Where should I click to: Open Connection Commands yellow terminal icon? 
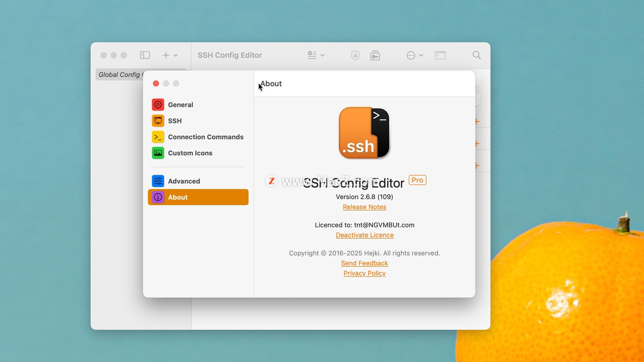point(158,137)
